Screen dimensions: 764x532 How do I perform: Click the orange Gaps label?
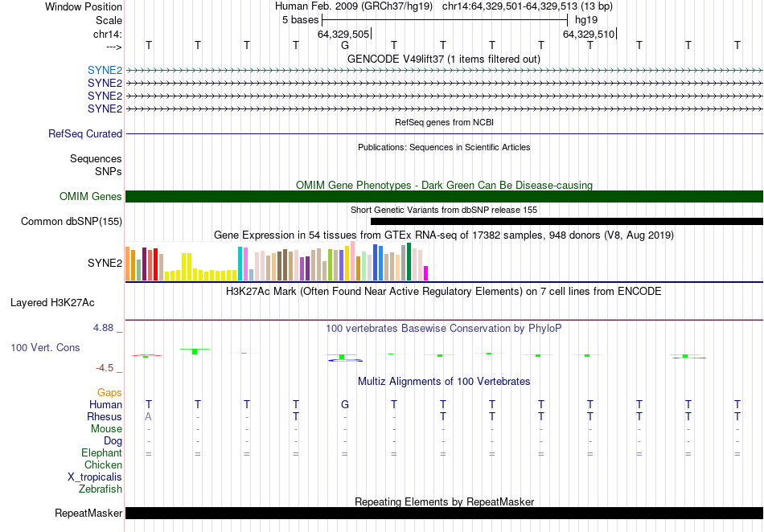click(109, 393)
